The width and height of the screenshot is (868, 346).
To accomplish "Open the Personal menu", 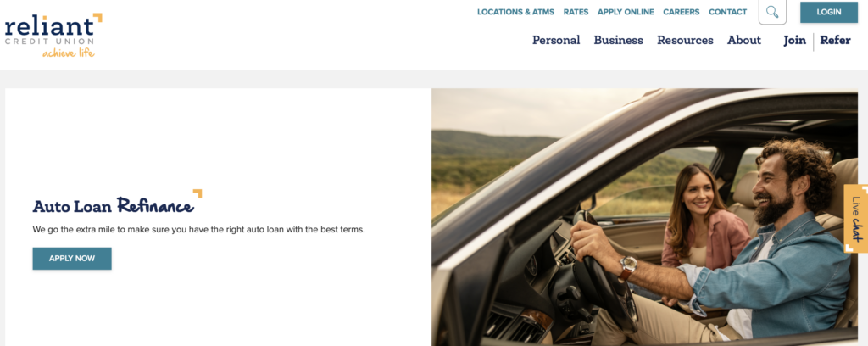I will [556, 41].
